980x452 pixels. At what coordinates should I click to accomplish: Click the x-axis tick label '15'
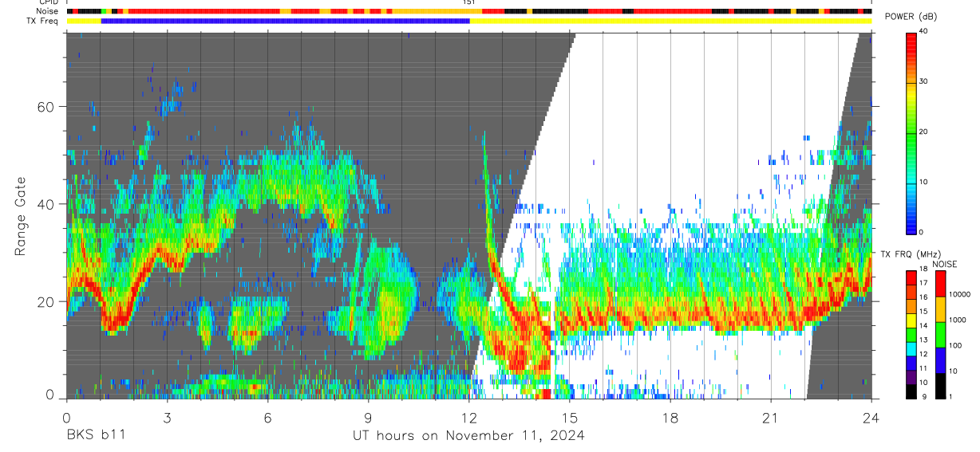coord(570,418)
